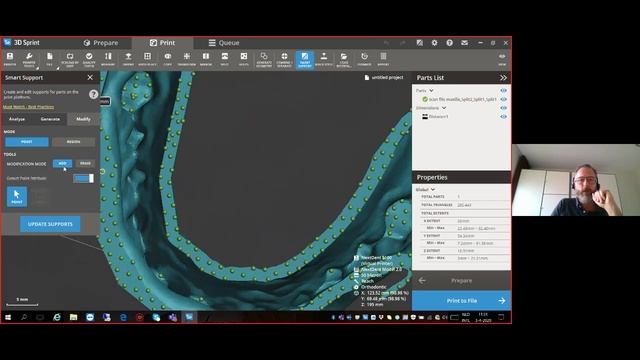This screenshot has height=360, width=640.
Task: Set Mode to Point
Action: (x=27, y=142)
